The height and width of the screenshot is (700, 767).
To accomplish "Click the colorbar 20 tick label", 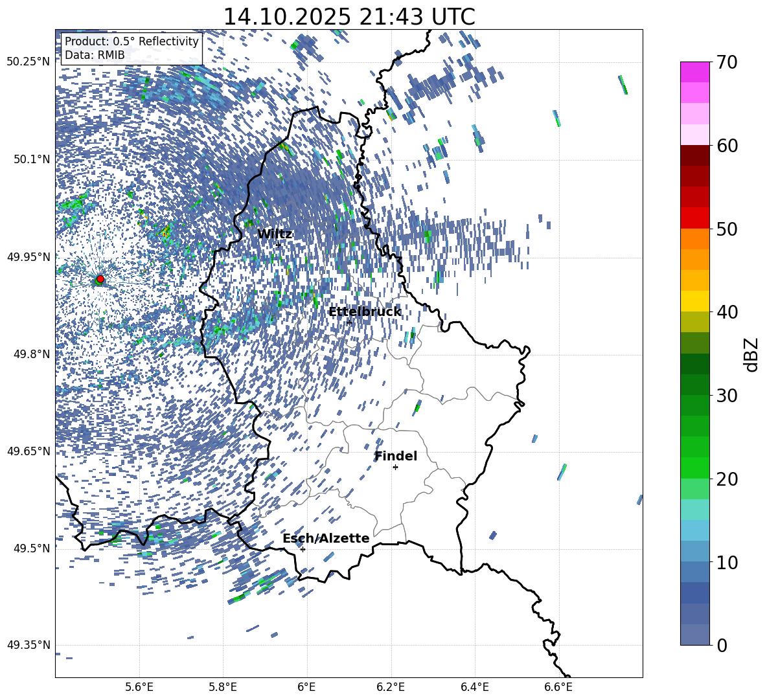I will click(727, 479).
